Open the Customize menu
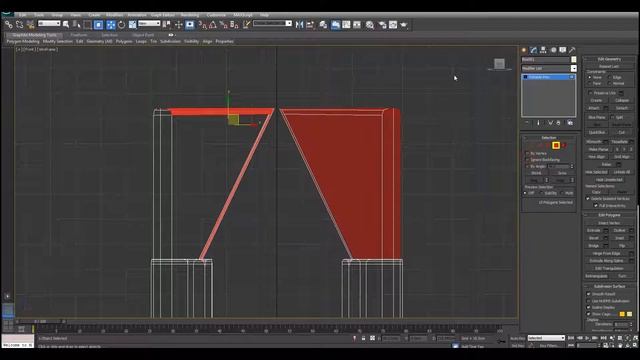 click(216, 15)
